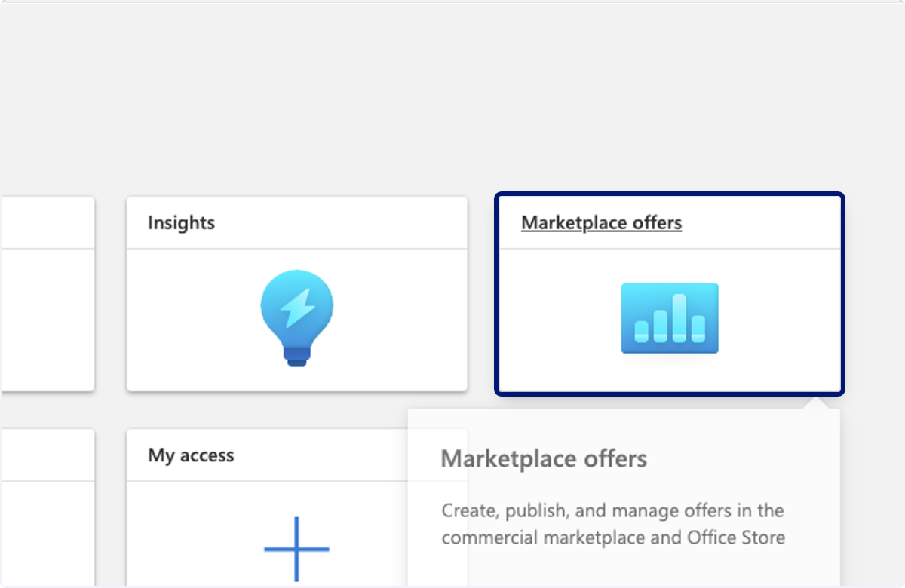Click the Marketplace offers bar chart icon
Screen dimensions: 905x588
click(670, 318)
